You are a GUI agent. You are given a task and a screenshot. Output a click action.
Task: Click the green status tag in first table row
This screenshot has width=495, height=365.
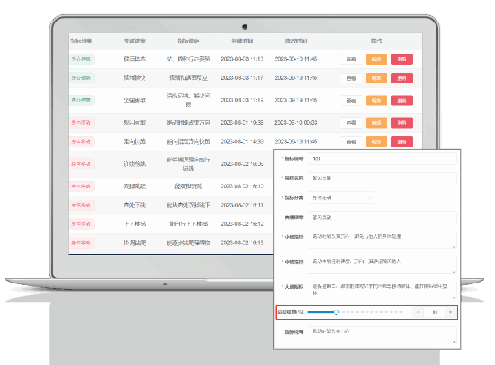tap(82, 59)
